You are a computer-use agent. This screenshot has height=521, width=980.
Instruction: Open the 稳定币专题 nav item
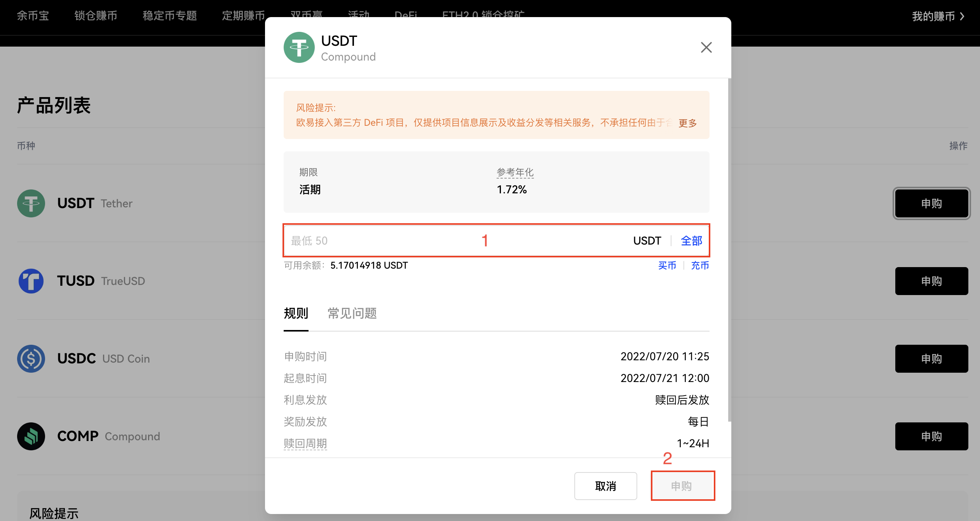tap(170, 16)
